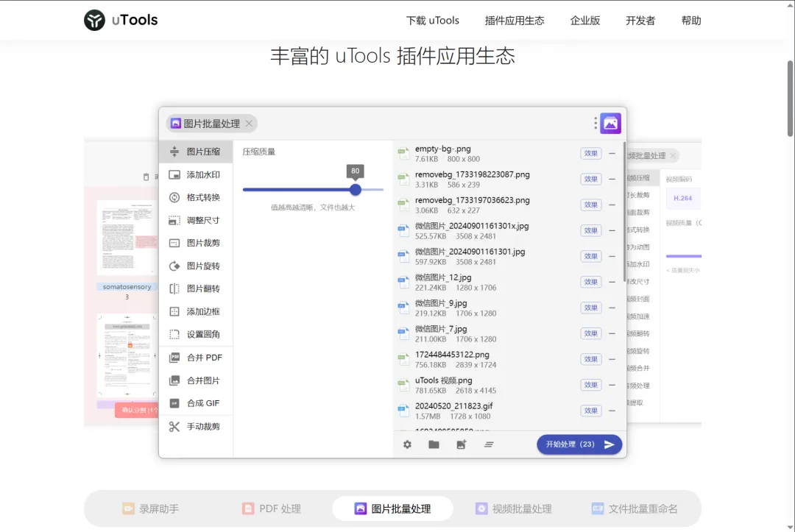Go to 企业版 page

pyautogui.click(x=584, y=21)
